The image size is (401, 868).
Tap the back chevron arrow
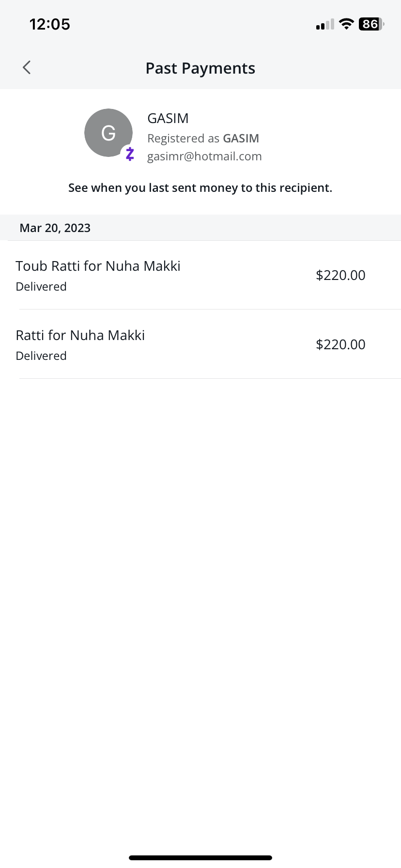(27, 67)
